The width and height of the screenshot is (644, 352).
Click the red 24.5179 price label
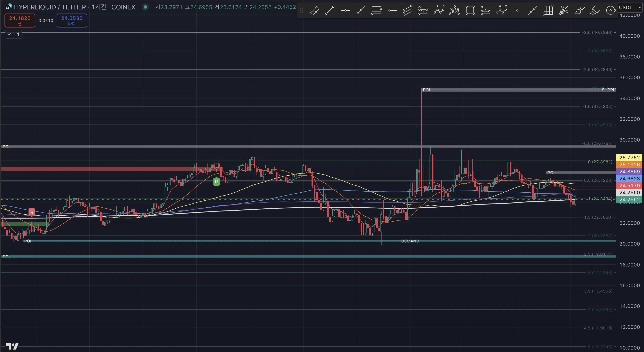629,186
